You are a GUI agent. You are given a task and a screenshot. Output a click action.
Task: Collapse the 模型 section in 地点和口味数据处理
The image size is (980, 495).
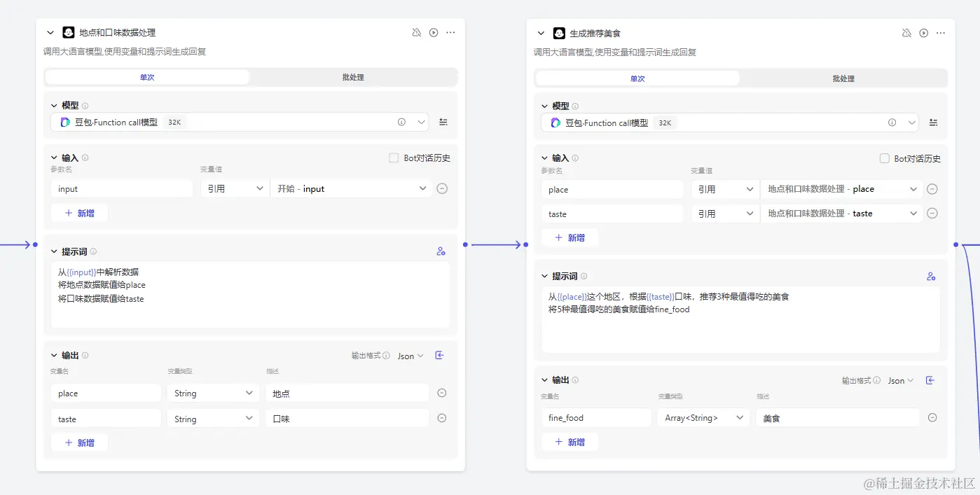55,106
